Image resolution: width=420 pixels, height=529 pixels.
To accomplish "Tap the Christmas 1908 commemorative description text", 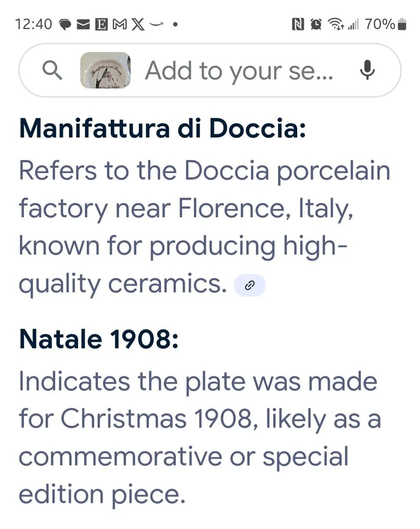I will tap(200, 438).
